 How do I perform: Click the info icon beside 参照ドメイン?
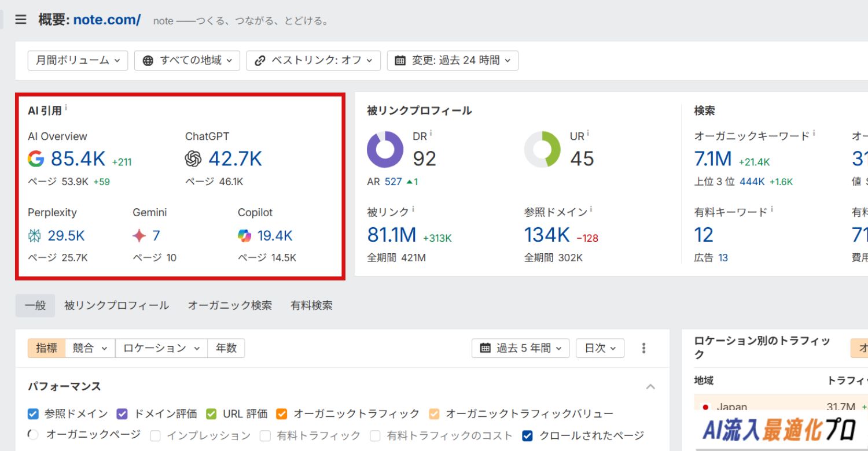tap(591, 209)
